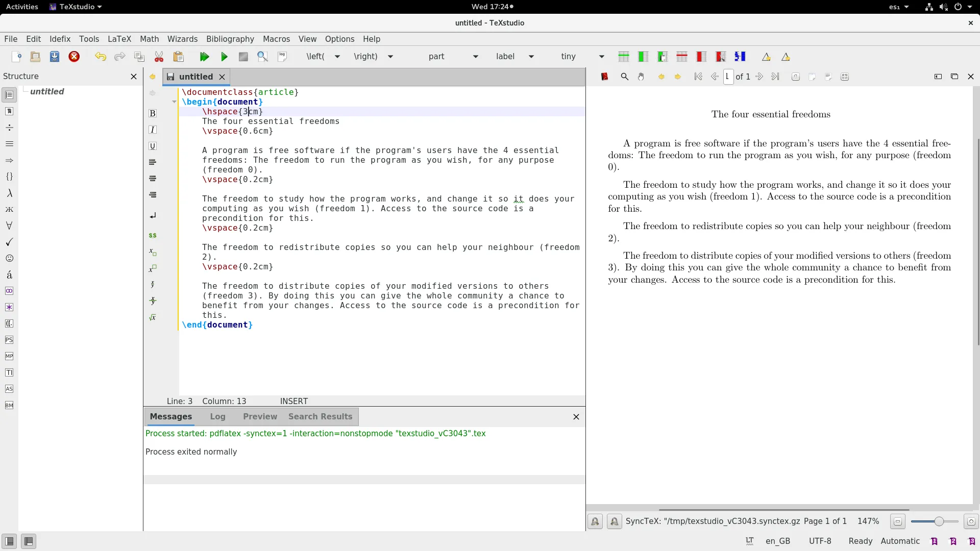Click the Italic I formatting icon
The height and width of the screenshot is (551, 980).
152,130
